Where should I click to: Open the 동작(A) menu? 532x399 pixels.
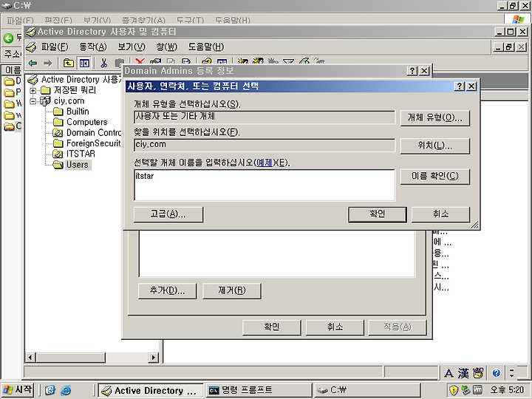[x=93, y=47]
